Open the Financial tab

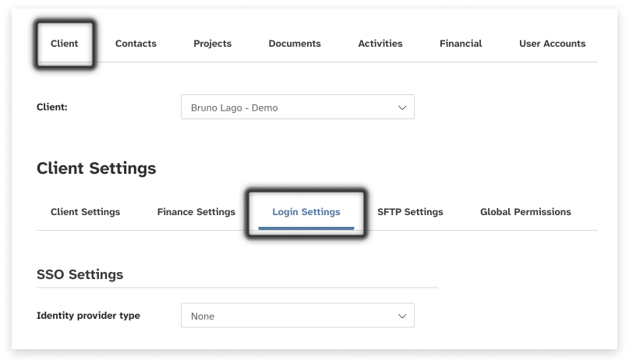461,44
